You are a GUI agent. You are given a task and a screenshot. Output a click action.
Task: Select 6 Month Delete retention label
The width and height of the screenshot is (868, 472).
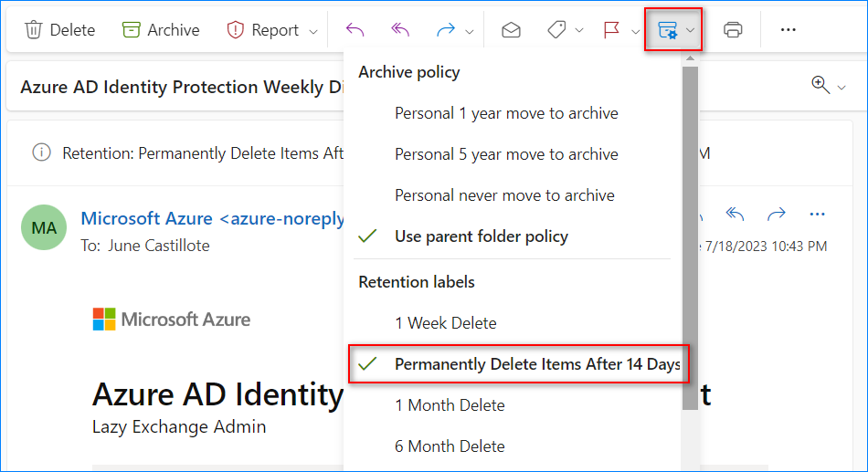(450, 446)
